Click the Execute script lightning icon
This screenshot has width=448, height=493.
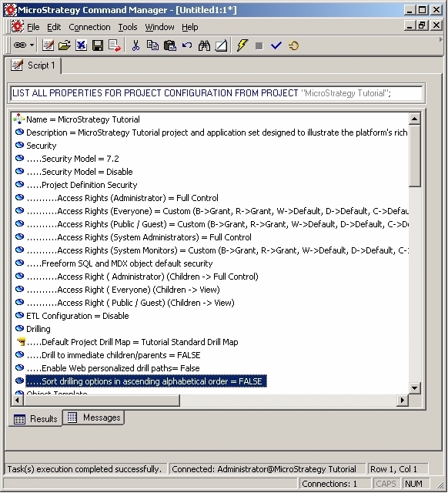(242, 45)
